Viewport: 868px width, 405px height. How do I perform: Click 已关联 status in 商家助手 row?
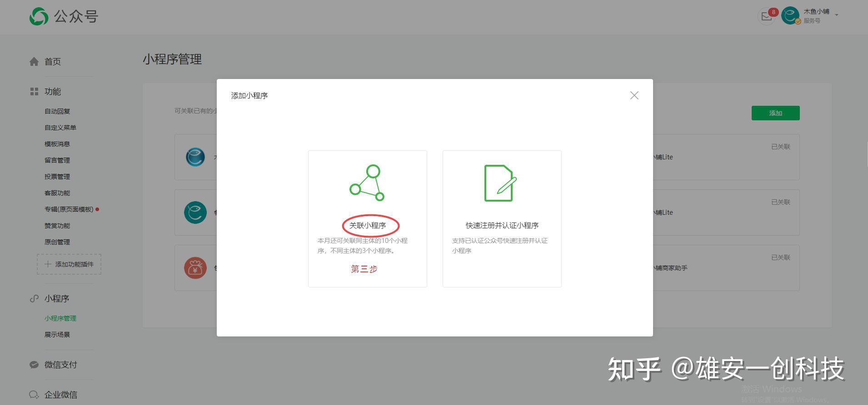click(781, 257)
